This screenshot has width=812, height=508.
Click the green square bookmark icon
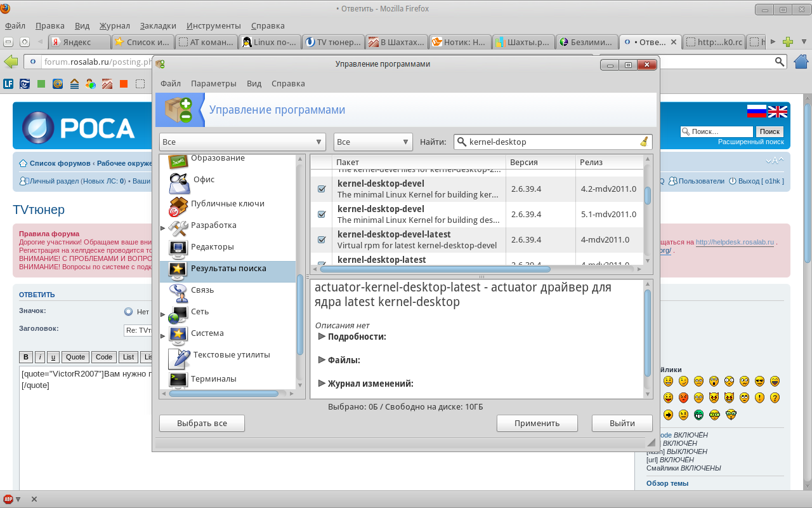[x=41, y=83]
